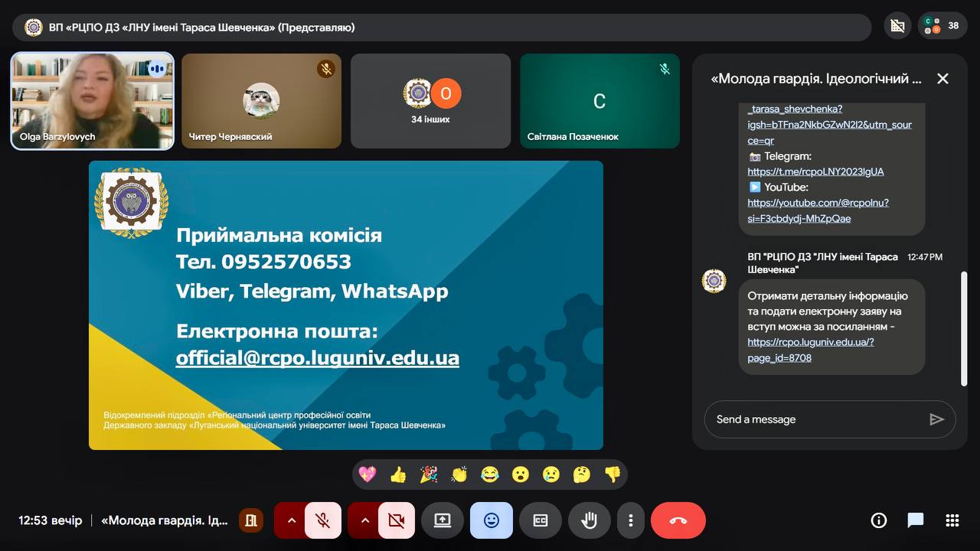The width and height of the screenshot is (980, 551).
Task: Unmute the microphone
Action: point(323,520)
